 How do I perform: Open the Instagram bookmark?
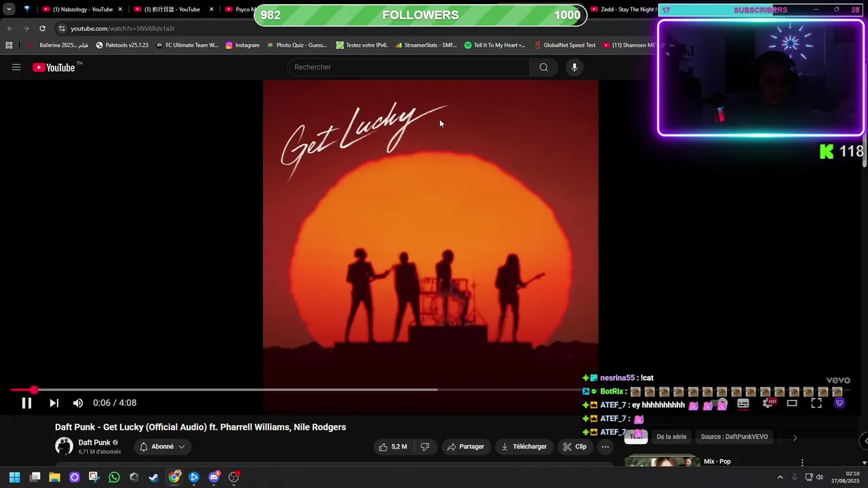242,45
